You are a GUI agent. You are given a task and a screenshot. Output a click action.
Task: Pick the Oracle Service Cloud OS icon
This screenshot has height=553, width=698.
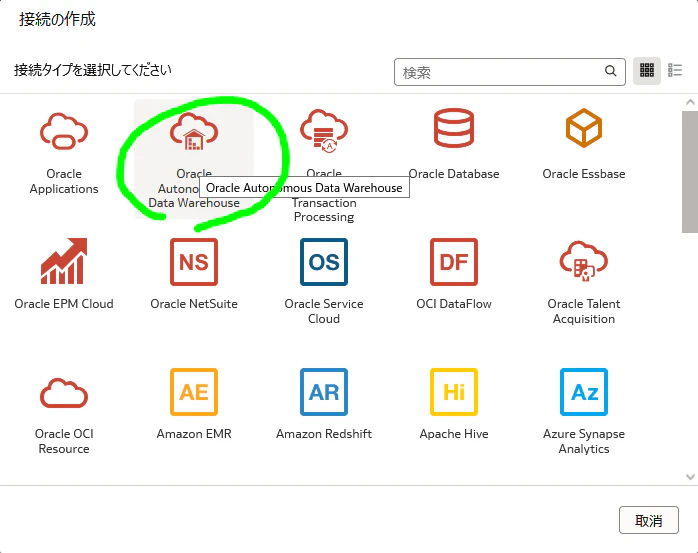pos(324,262)
